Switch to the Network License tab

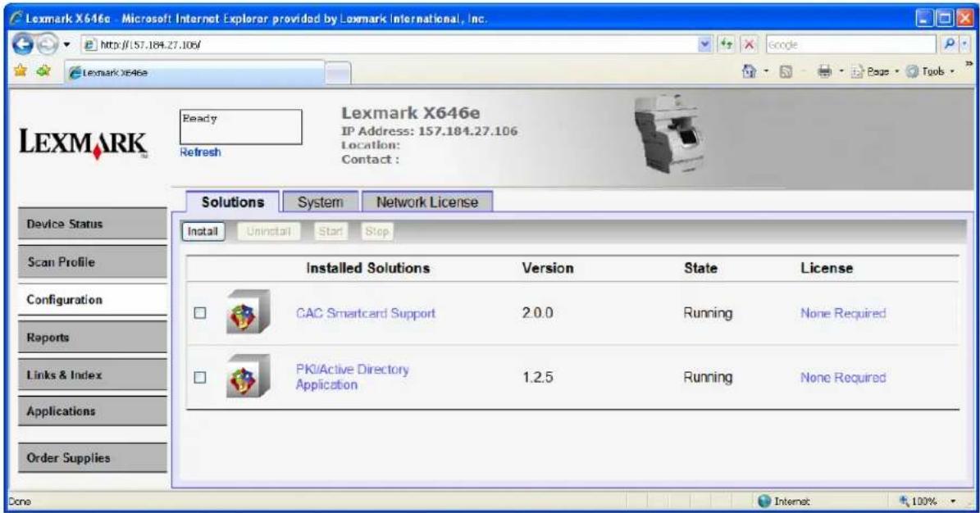point(427,202)
